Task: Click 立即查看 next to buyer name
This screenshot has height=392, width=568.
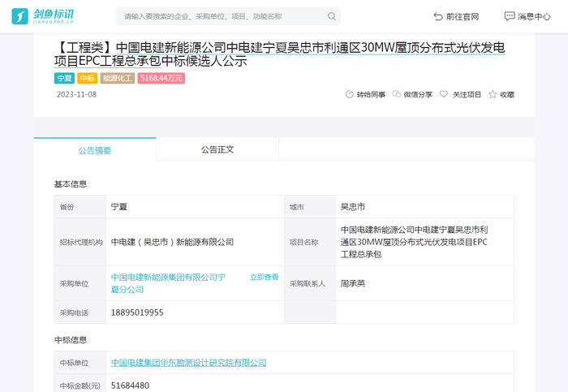Action: pos(264,278)
